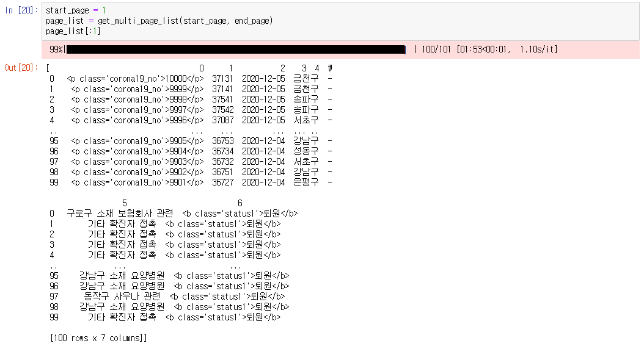Click the corona19_no 9902 cell
Screen dimensions: 644x346
137,172
